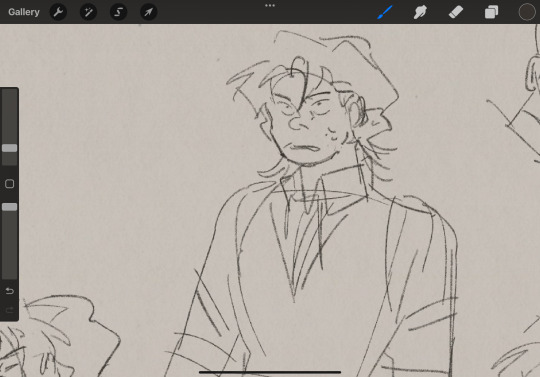Click the opacity slider handle
540x377 pixels.
click(x=9, y=207)
